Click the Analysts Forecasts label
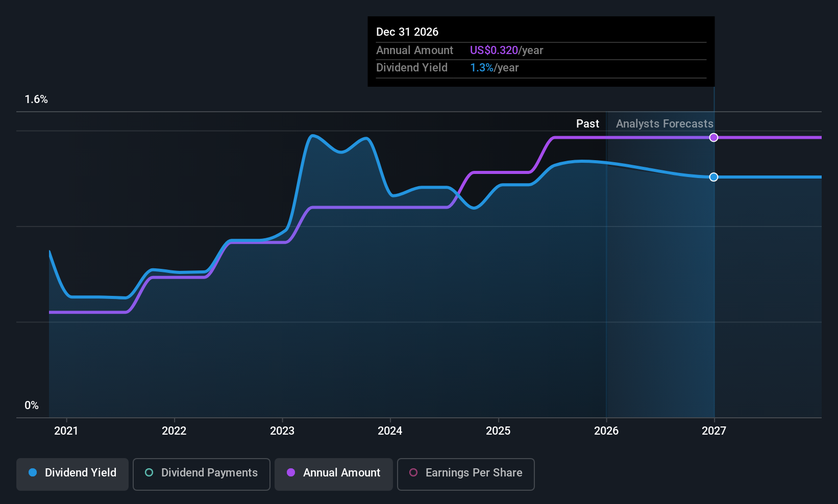Image resolution: width=838 pixels, height=504 pixels. click(664, 123)
